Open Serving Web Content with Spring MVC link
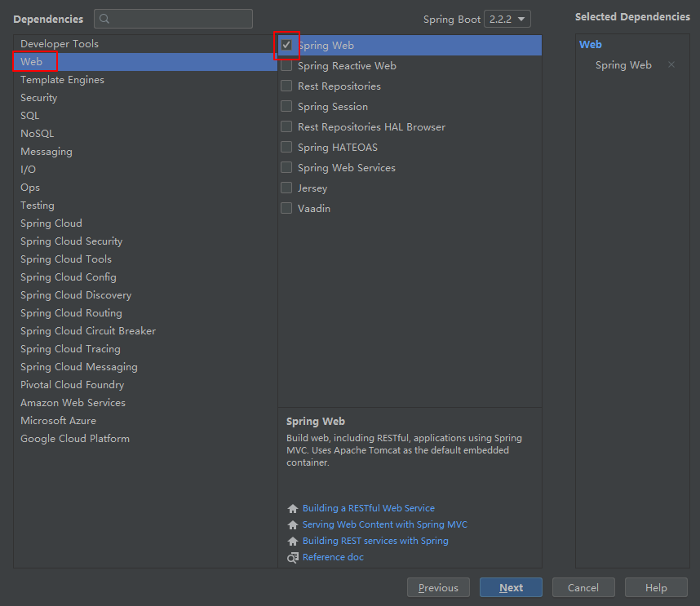Image resolution: width=700 pixels, height=606 pixels. point(385,524)
